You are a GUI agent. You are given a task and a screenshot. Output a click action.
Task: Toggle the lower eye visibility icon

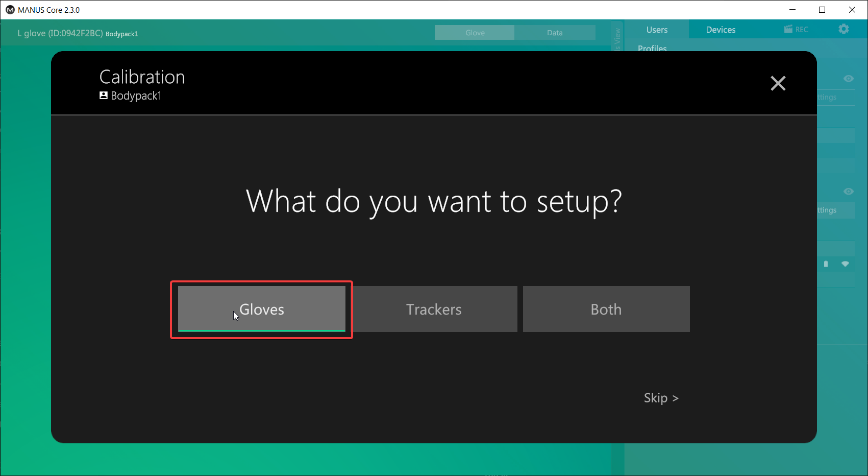click(848, 192)
